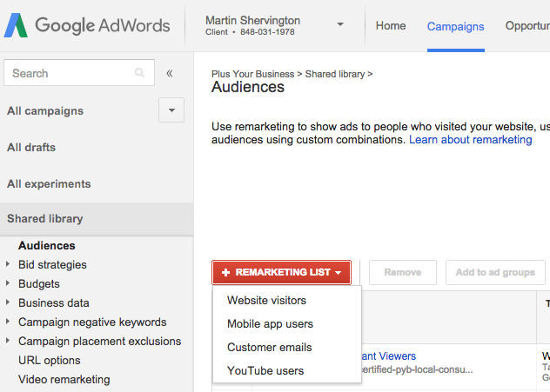Collapse the sidebar with double-chevron icon

tap(170, 73)
